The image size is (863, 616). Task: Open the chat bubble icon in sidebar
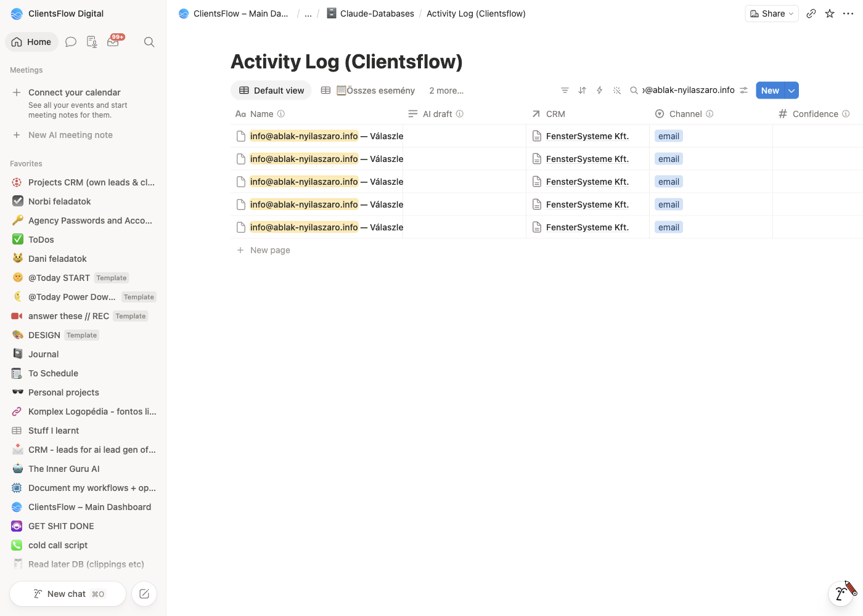pyautogui.click(x=71, y=42)
